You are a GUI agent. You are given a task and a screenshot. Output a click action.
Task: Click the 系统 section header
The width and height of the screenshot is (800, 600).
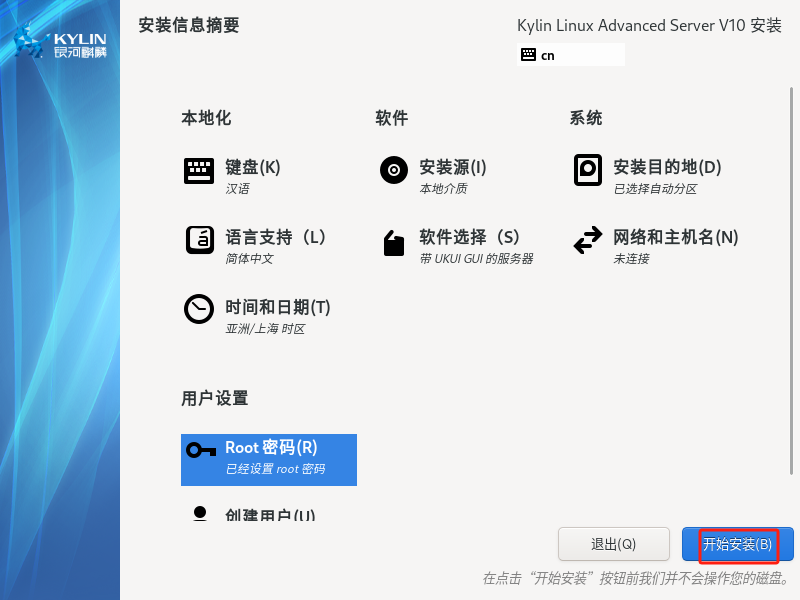(x=585, y=117)
